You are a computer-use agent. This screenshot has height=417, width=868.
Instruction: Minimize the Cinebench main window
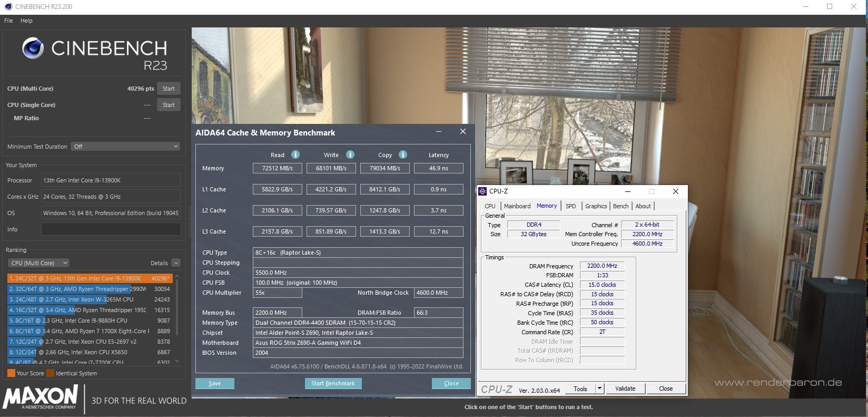tap(806, 7)
